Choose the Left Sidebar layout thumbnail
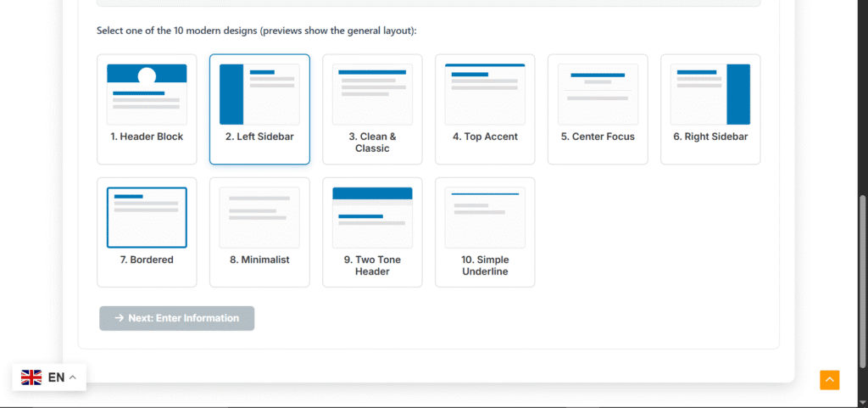868x408 pixels. coord(259,94)
